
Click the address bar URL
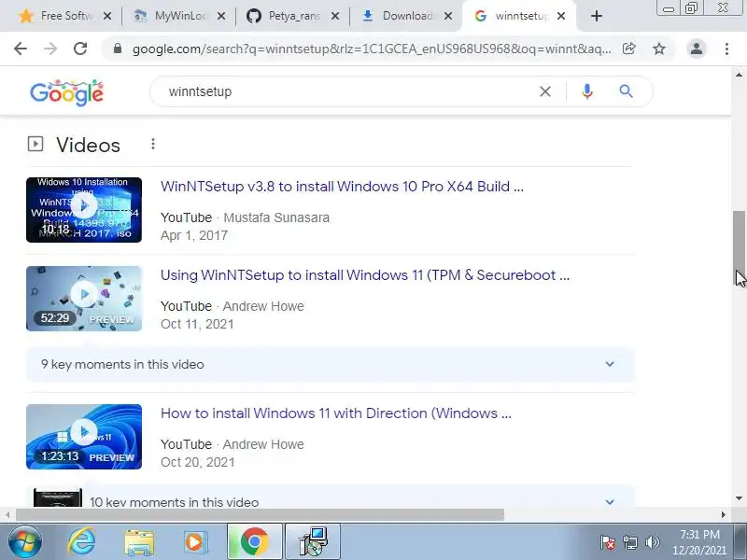pos(372,49)
